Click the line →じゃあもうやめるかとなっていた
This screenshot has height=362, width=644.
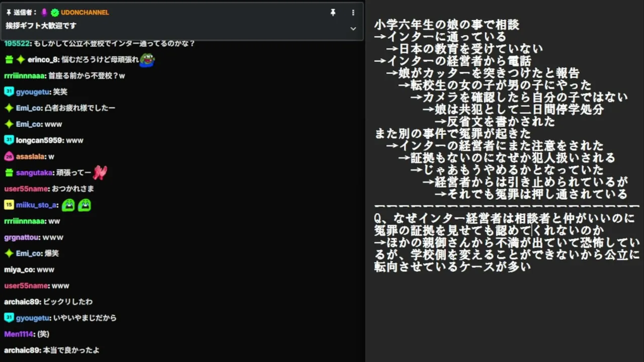(507, 170)
